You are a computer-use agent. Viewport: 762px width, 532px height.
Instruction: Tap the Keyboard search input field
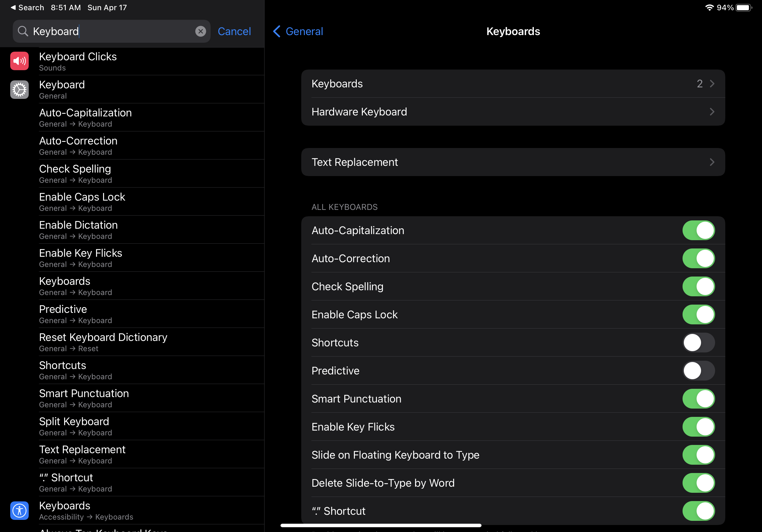click(x=109, y=31)
